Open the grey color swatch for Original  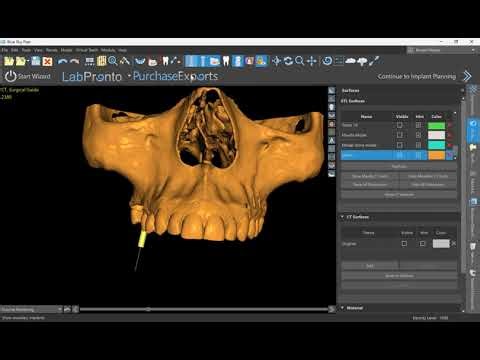click(x=441, y=244)
